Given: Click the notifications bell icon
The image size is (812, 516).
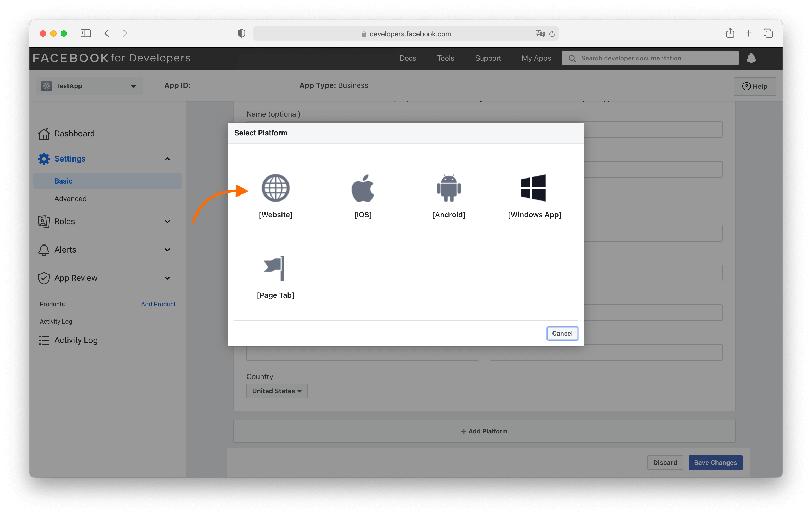Looking at the screenshot, I should coord(751,58).
